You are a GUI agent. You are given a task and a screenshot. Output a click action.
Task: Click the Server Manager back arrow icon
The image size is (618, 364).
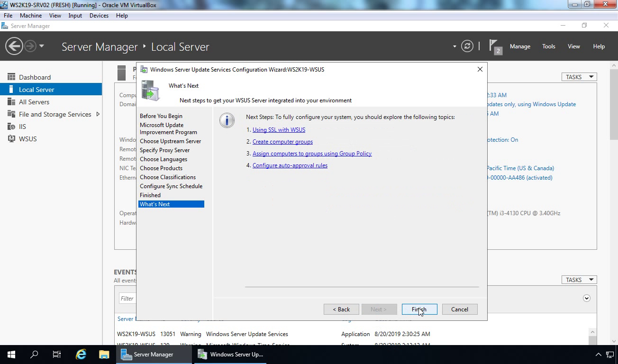(x=14, y=46)
